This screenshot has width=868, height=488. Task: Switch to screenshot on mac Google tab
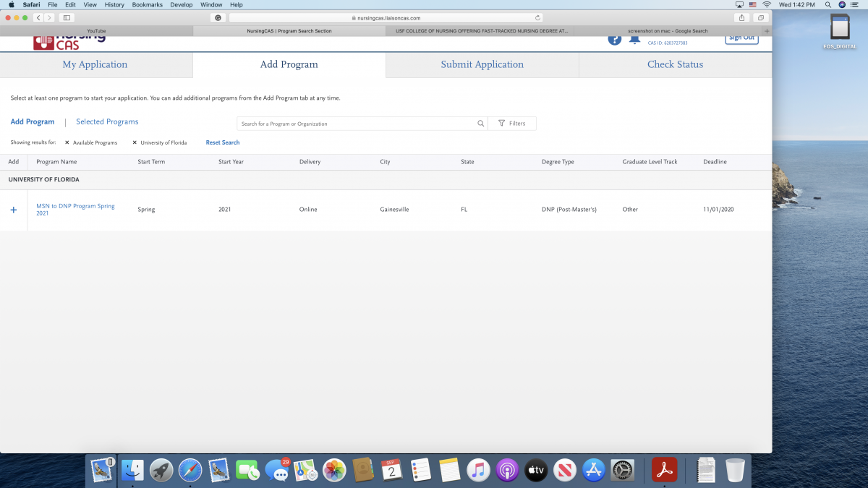(x=668, y=31)
